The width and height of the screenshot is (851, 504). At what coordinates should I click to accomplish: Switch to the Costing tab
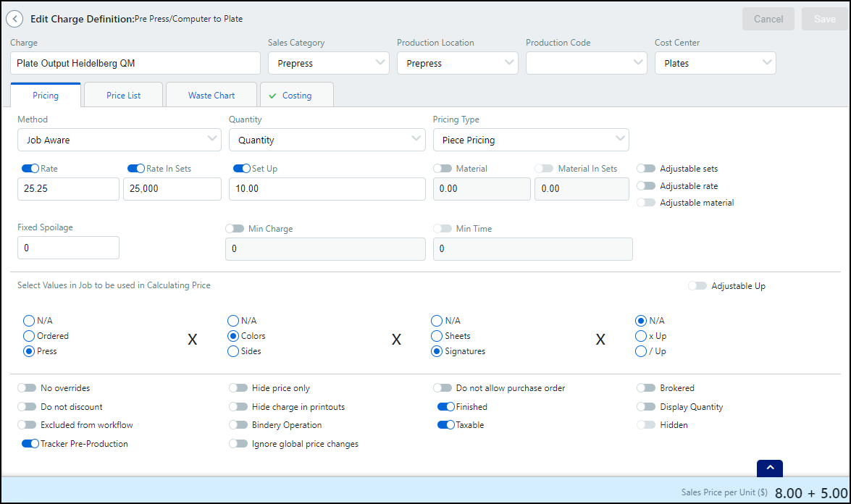(297, 95)
